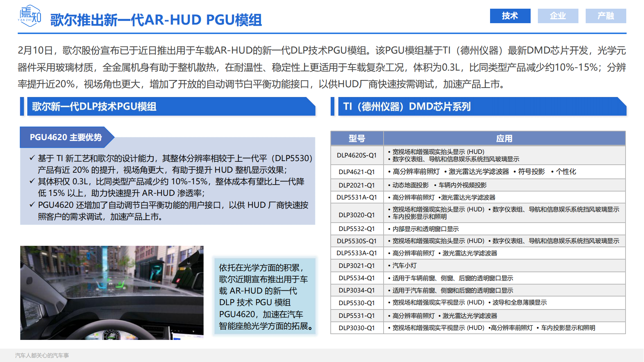Click the DLP5531A-Q1 model cell
Screen dimensions: 644x362
[357, 197]
